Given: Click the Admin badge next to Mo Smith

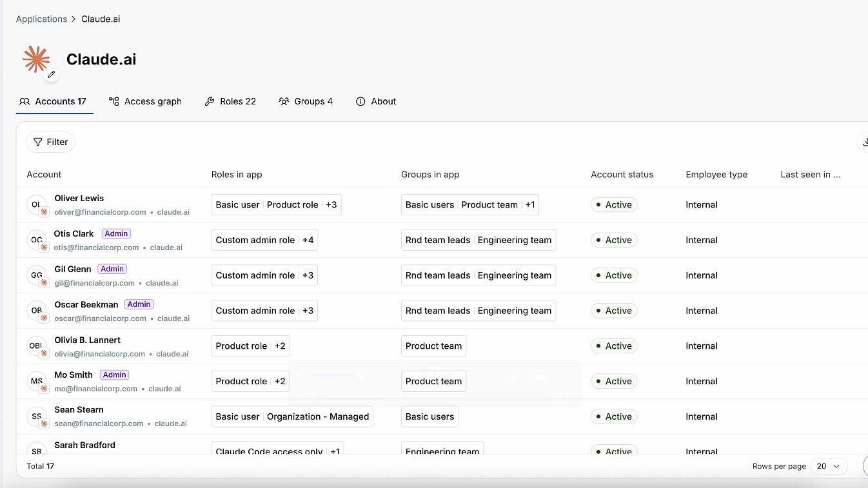Looking at the screenshot, I should coord(115,375).
